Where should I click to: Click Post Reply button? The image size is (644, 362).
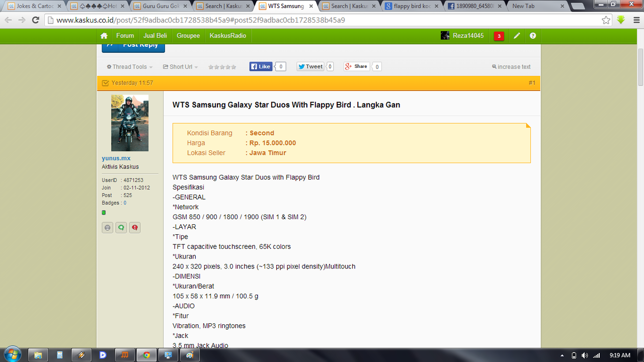point(133,46)
